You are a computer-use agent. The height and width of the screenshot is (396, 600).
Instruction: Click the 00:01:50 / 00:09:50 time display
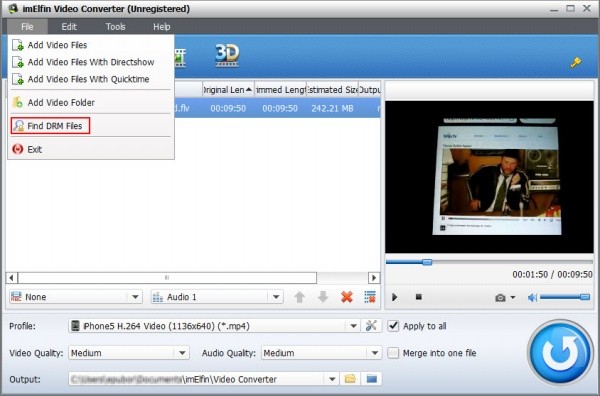coord(552,274)
